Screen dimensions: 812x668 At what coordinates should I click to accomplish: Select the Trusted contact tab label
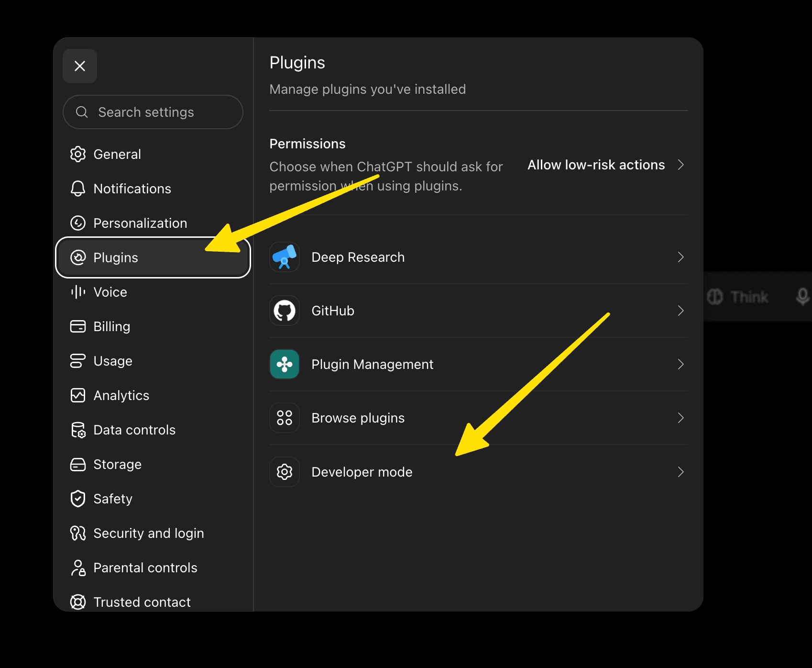tap(142, 602)
